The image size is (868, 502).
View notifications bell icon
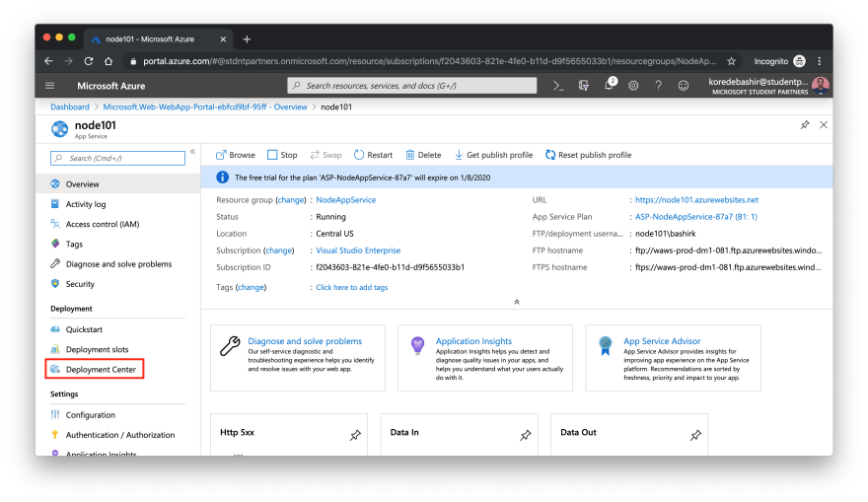coord(610,85)
